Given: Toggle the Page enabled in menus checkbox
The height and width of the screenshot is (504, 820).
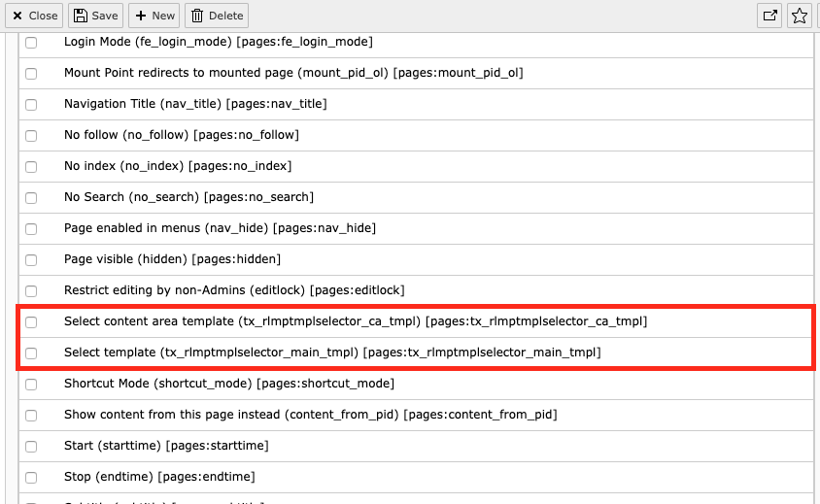Looking at the screenshot, I should [x=31, y=229].
